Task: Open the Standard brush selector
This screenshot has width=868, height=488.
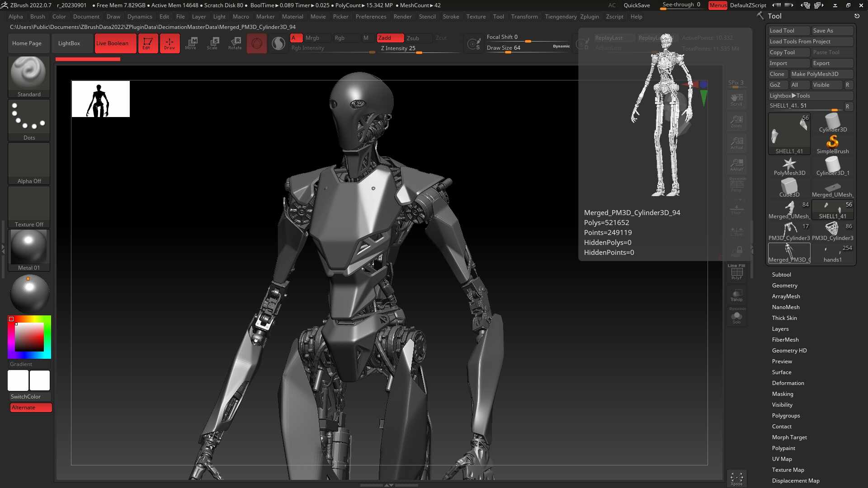Action: point(29,77)
